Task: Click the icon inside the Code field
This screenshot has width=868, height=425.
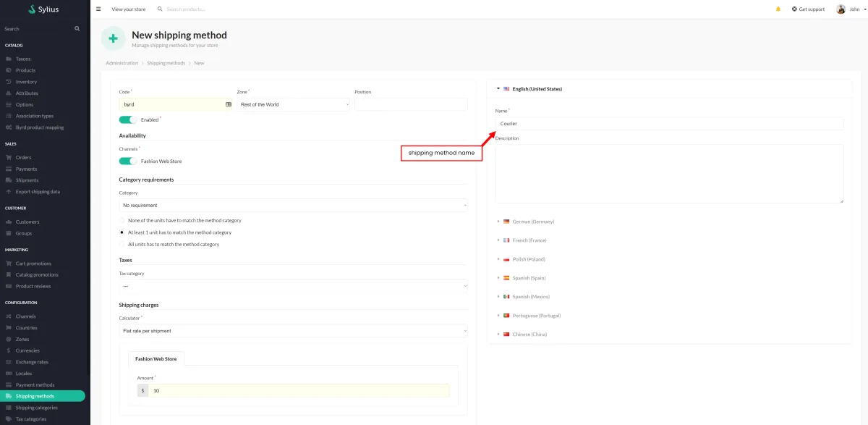Action: (229, 104)
